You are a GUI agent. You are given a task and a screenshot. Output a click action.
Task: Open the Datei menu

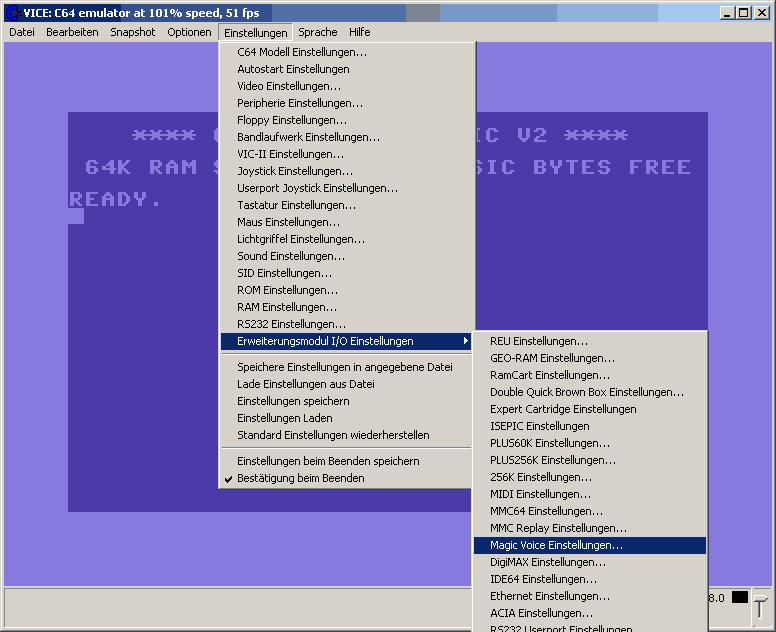point(21,32)
